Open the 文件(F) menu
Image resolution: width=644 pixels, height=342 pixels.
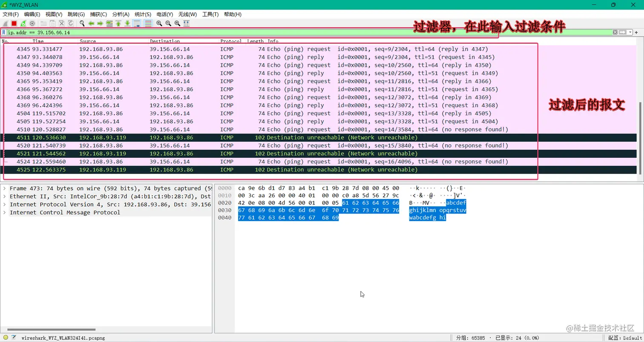(x=11, y=14)
